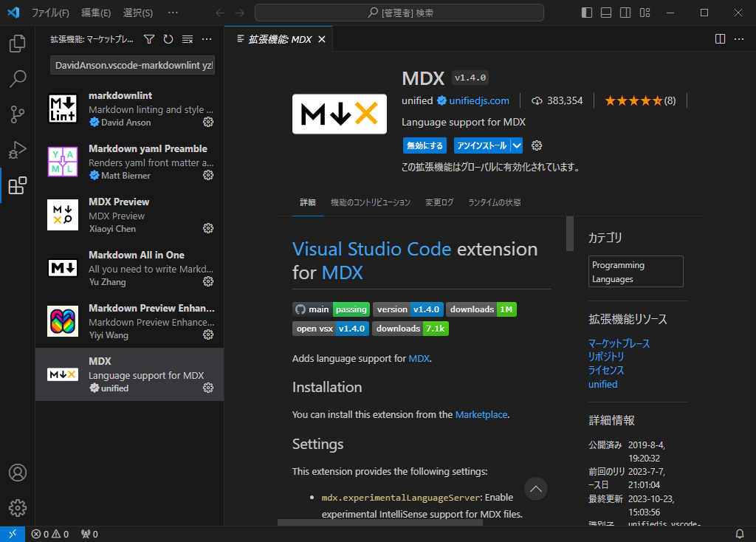
Task: Split the editor to the right
Action: (720, 39)
